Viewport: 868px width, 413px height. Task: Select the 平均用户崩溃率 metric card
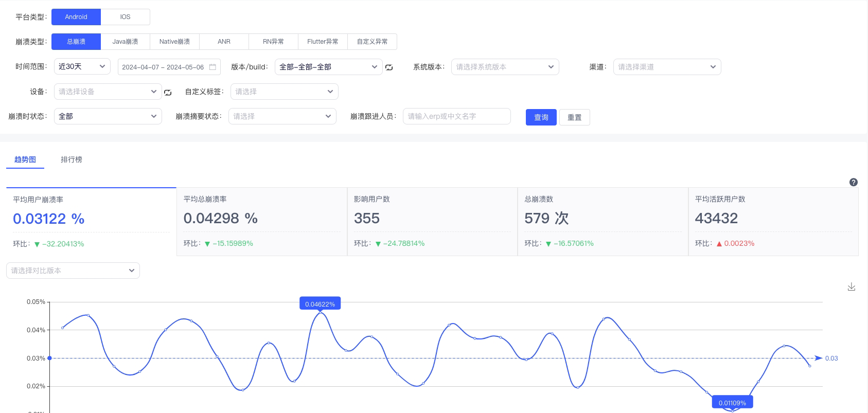tap(91, 222)
